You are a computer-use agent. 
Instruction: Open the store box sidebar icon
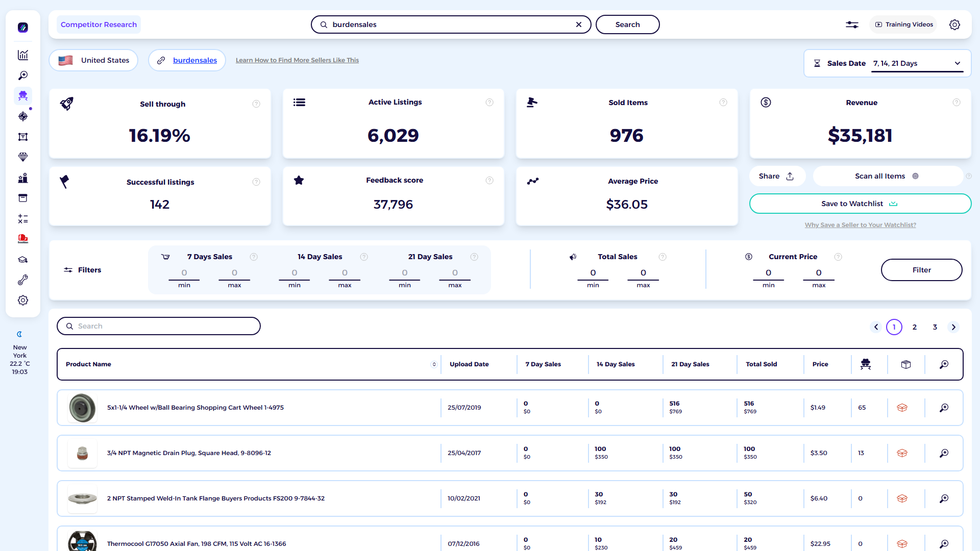[23, 198]
